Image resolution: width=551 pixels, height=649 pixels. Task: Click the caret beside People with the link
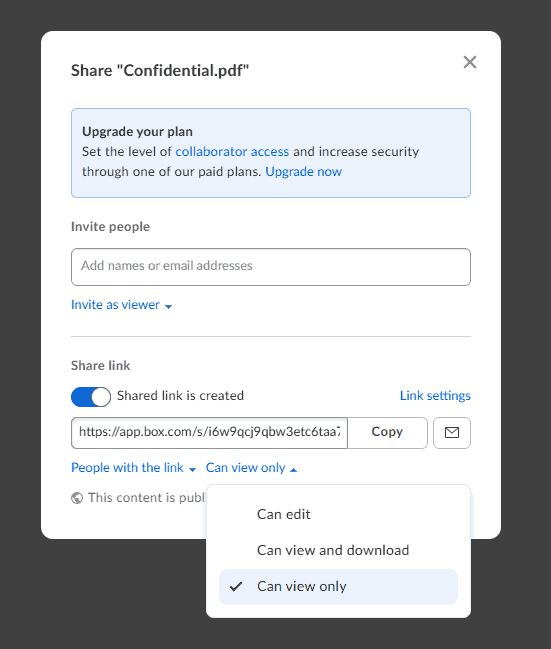click(x=192, y=469)
